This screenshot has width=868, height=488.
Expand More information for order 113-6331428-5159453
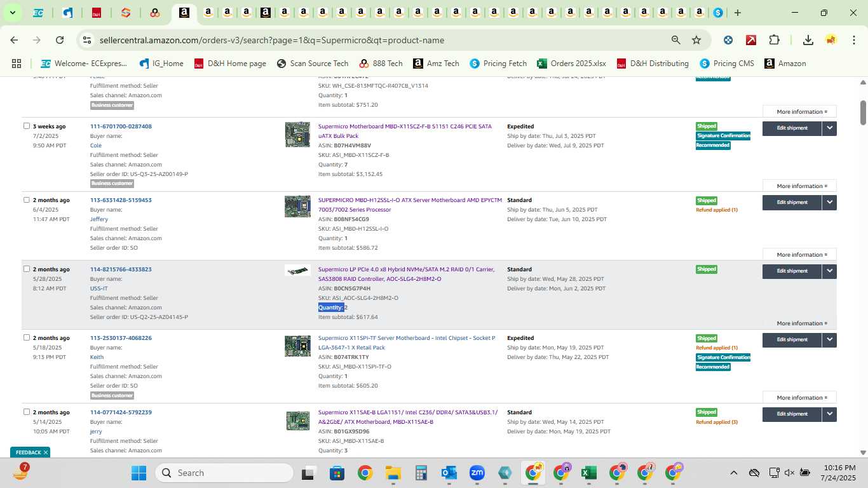coord(799,255)
